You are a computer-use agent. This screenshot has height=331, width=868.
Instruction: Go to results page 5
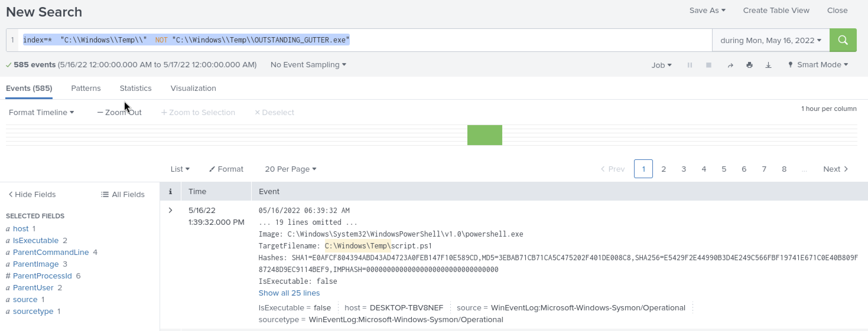[724, 169]
